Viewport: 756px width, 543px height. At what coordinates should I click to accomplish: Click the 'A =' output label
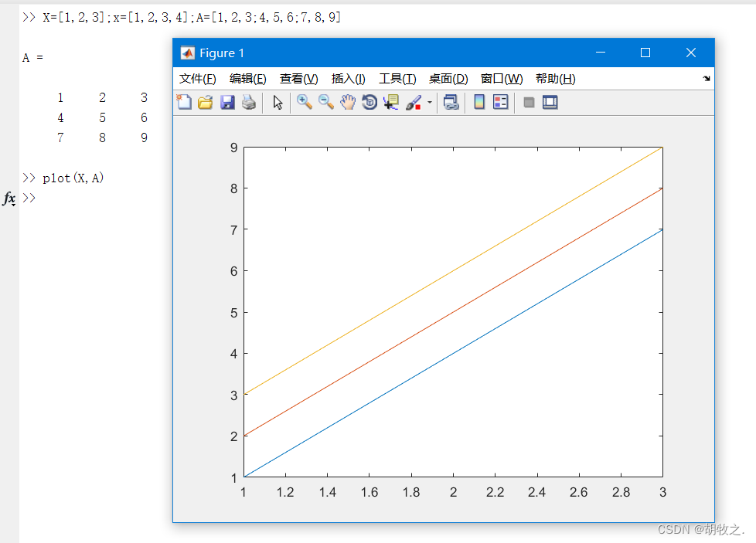coord(32,58)
